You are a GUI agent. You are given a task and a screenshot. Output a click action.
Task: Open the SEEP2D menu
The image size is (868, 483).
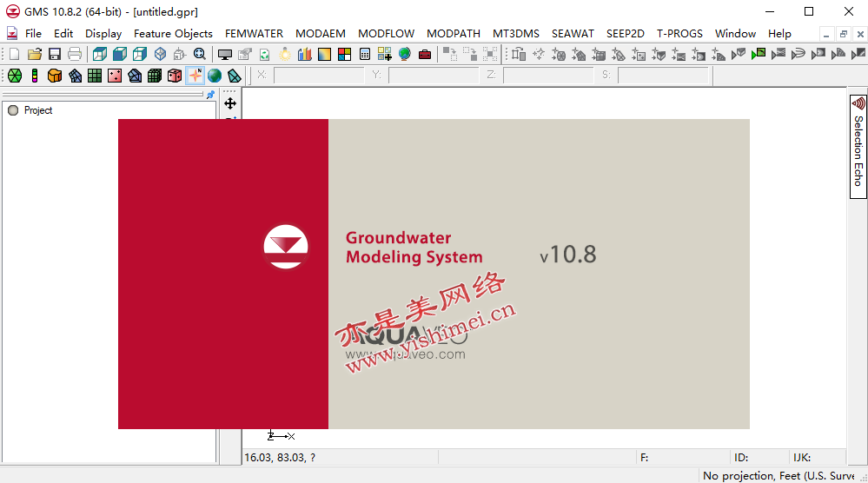click(x=625, y=34)
